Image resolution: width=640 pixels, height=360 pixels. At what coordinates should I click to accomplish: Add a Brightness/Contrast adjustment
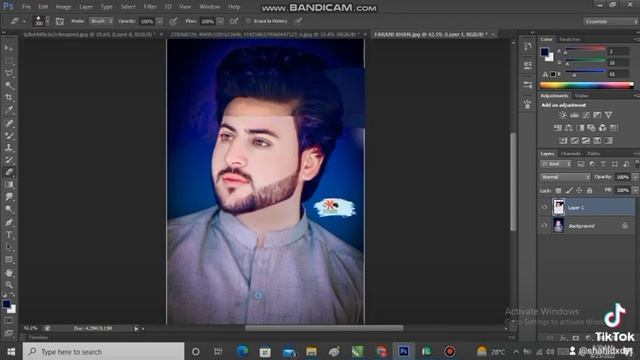[562, 115]
